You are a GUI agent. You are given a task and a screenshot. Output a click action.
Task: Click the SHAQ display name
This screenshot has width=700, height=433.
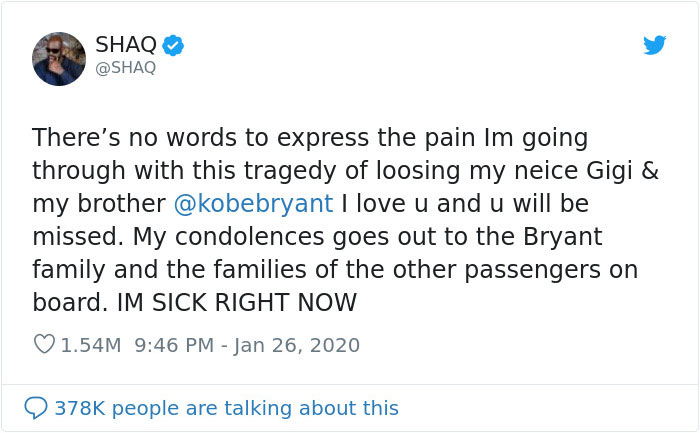124,45
